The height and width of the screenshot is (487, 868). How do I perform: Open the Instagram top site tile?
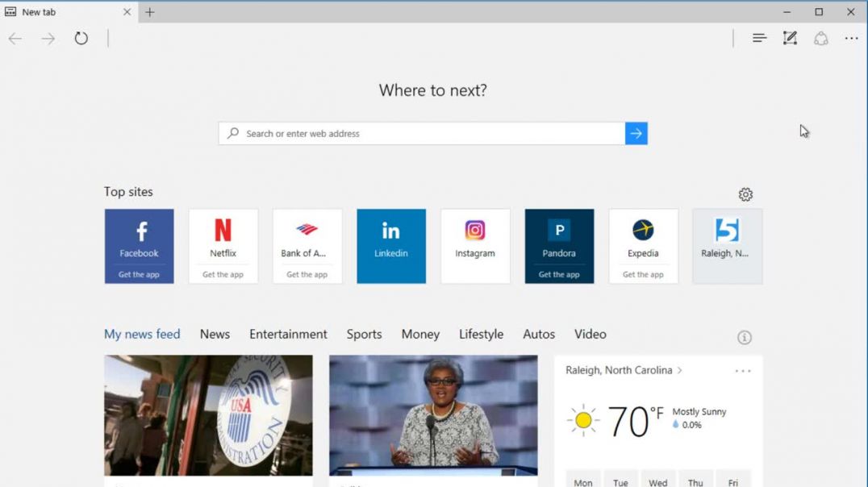[x=475, y=246]
